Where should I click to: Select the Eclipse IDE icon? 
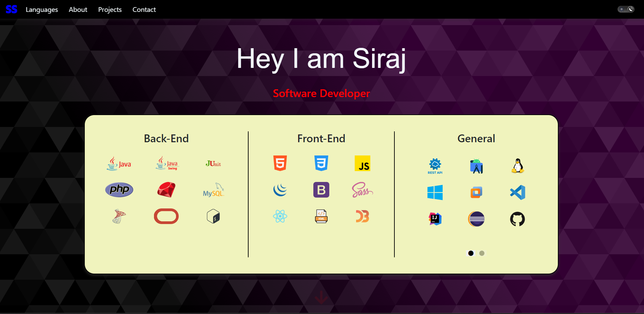tap(476, 219)
